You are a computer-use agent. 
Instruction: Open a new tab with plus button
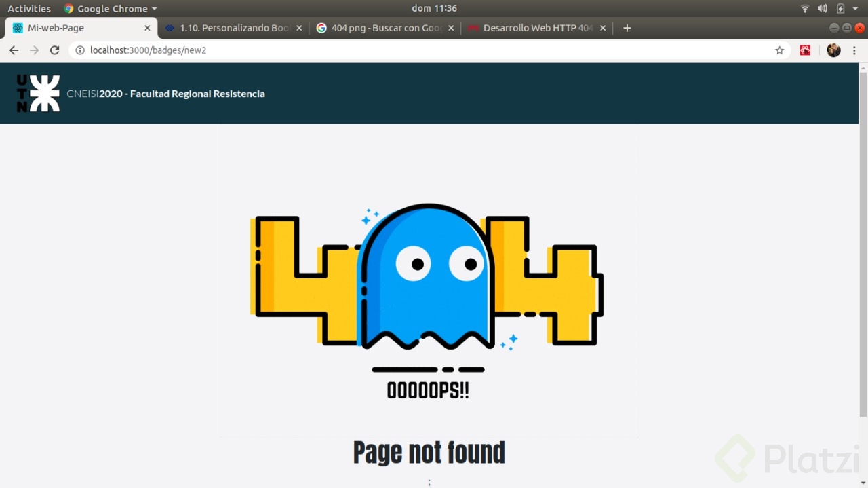pyautogui.click(x=627, y=28)
